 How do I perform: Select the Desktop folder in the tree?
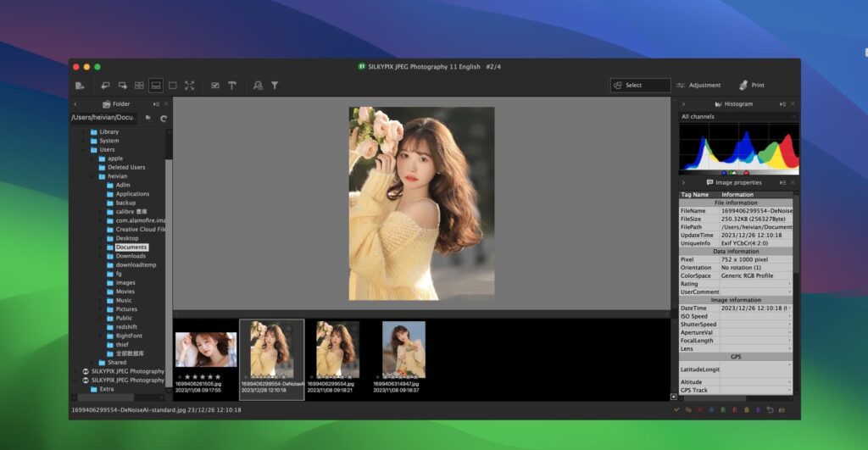[x=127, y=238]
